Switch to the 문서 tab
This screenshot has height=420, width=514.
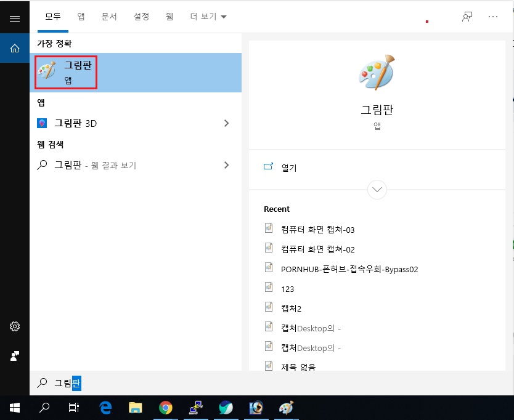point(109,17)
